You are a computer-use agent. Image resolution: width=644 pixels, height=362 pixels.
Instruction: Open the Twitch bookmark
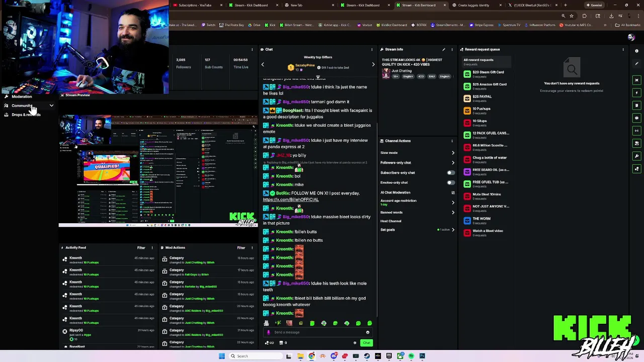coord(208,25)
